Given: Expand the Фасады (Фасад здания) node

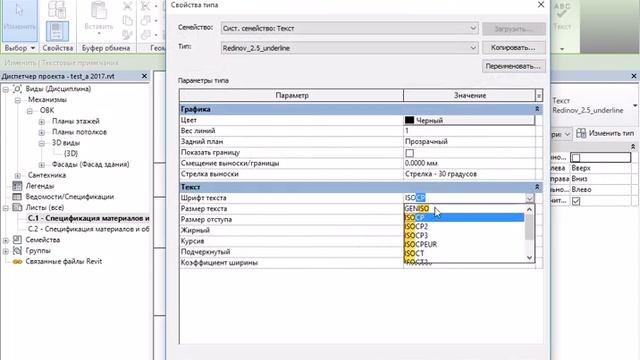Looking at the screenshot, I should (x=42, y=164).
